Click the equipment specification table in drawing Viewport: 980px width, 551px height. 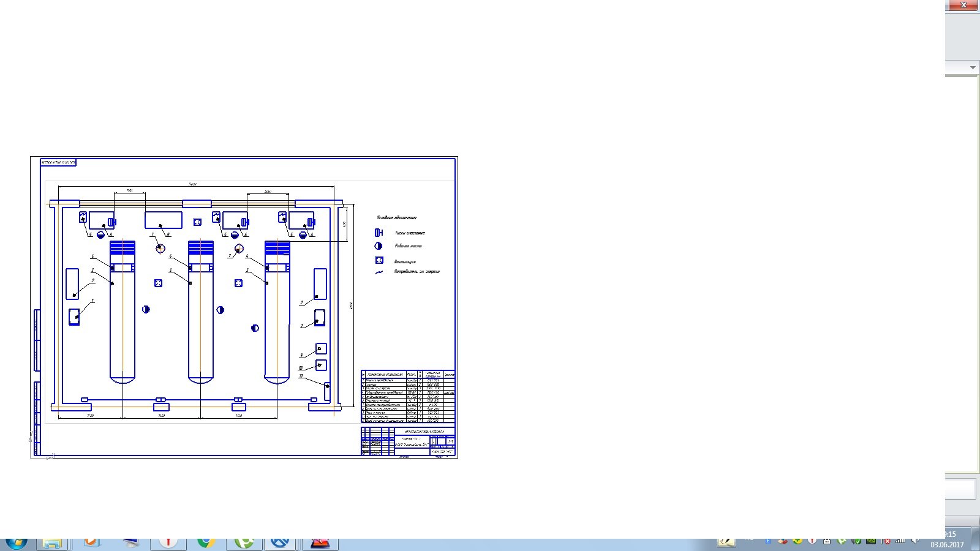coord(408,397)
